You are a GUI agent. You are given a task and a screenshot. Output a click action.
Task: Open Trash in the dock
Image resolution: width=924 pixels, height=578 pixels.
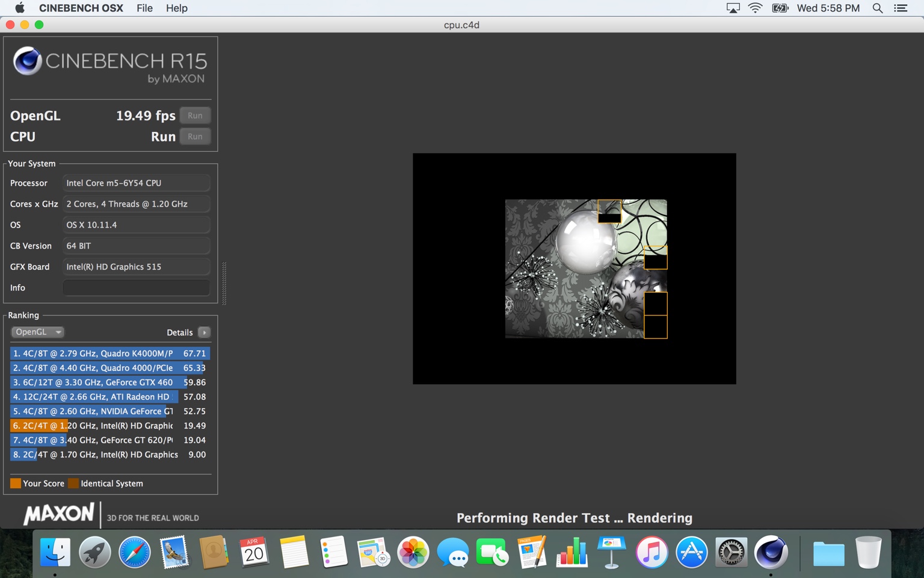click(x=868, y=552)
